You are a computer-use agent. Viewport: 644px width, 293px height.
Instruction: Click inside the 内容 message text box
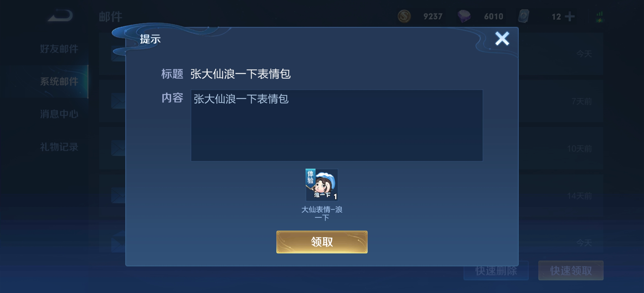(x=337, y=125)
